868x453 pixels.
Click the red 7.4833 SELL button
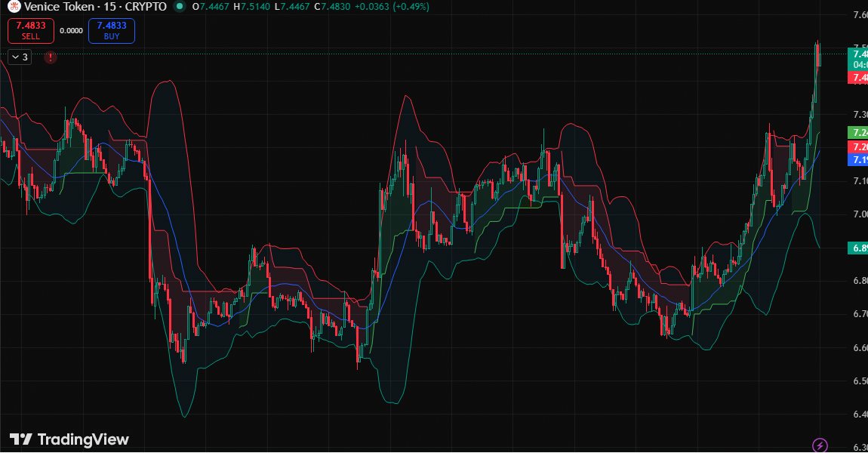click(30, 30)
